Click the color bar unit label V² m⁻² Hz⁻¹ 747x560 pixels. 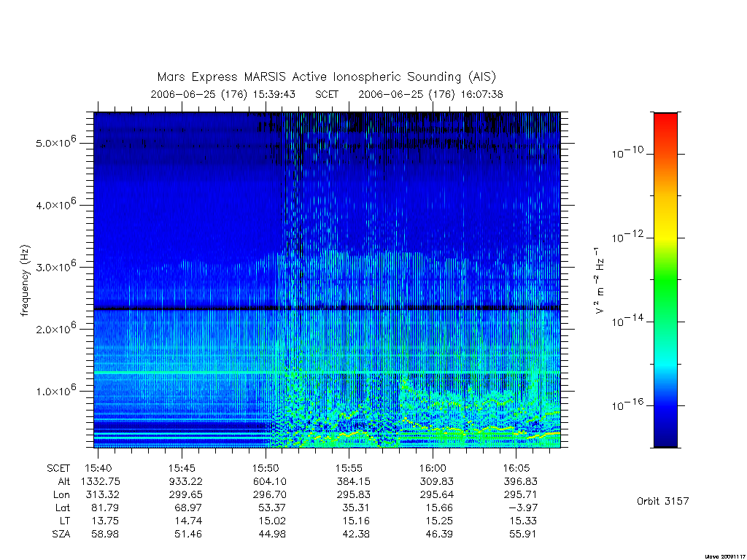point(599,281)
